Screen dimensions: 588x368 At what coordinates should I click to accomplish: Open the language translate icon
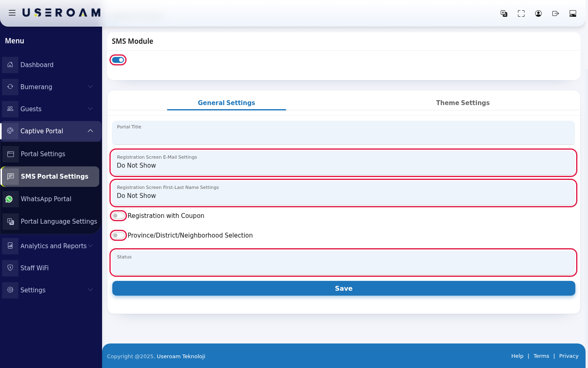[504, 13]
